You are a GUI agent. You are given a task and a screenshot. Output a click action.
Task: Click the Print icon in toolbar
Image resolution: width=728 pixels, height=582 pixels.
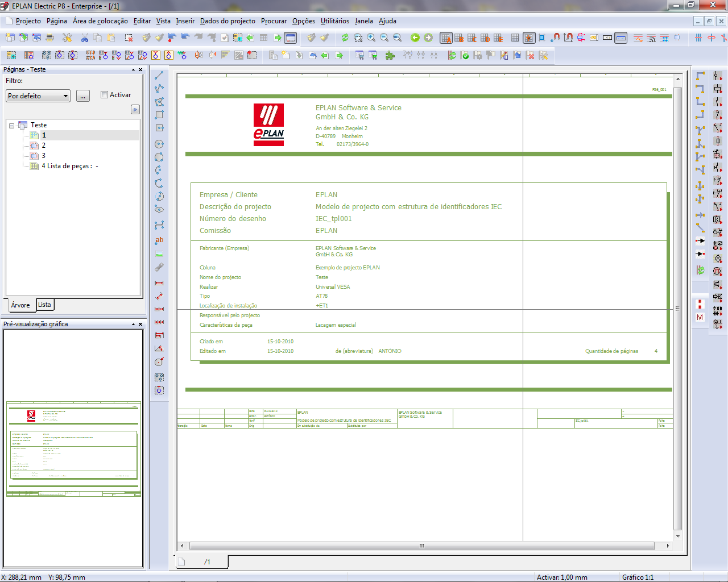[x=50, y=38]
